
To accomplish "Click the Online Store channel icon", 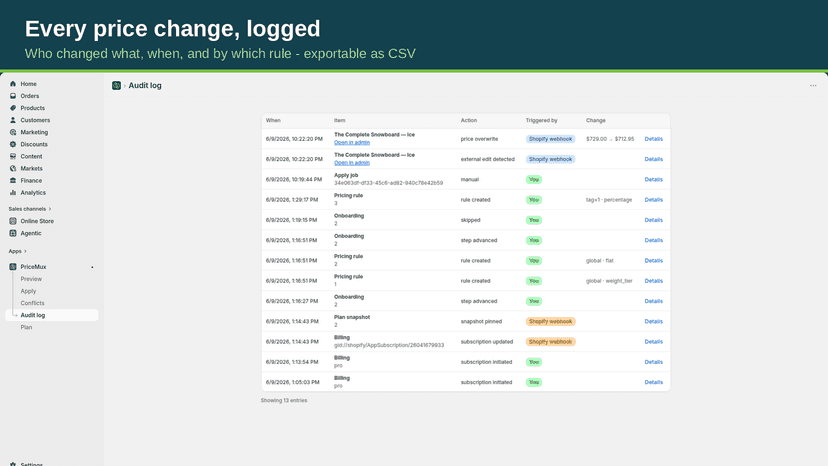I will (13, 221).
